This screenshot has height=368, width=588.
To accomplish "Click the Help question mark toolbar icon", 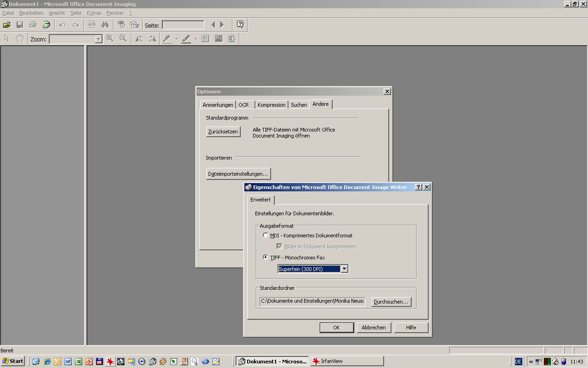I will [240, 25].
